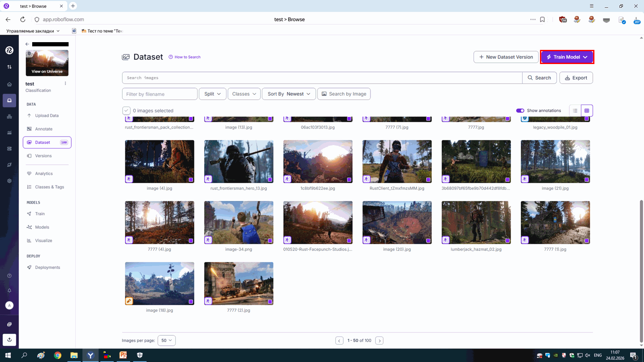Select rust_frontiersman_hero_13.jpg via its corner checkbox
Screen dimensions: 644x362
[270, 180]
